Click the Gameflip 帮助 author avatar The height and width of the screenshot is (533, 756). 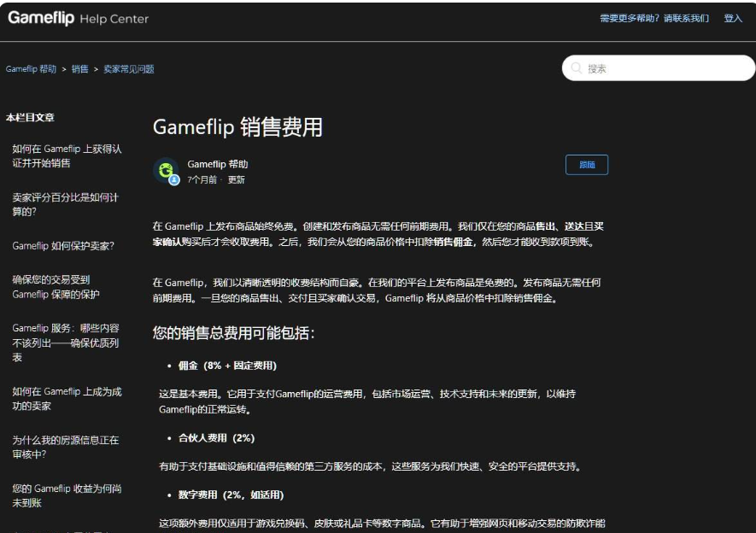(x=166, y=171)
